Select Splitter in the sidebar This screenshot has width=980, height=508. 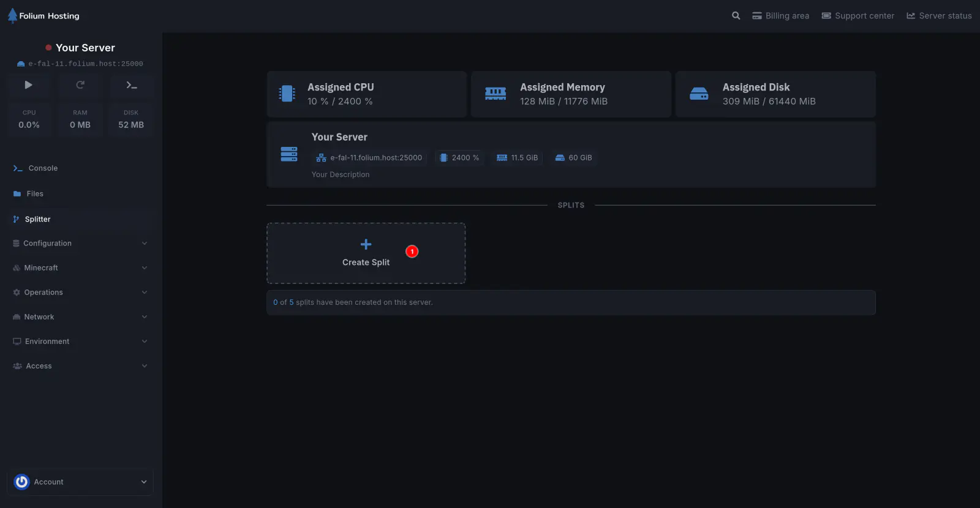coord(37,219)
